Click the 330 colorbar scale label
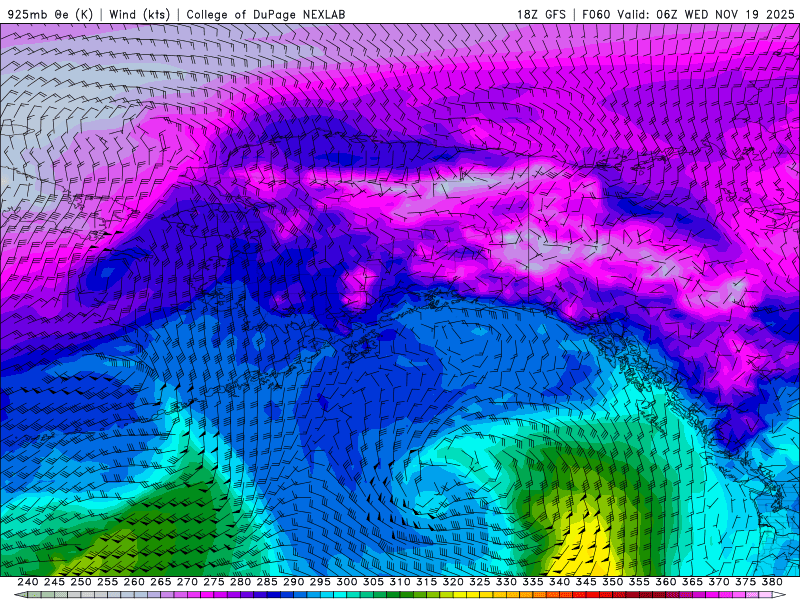Image resolution: width=800 pixels, height=600 pixels. (506, 582)
